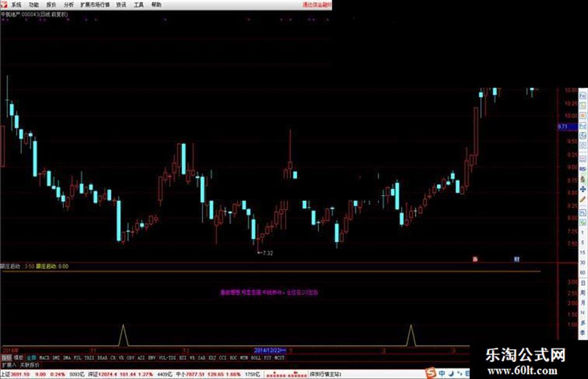Expand the 扩展∧ panel

pyautogui.click(x=9, y=365)
